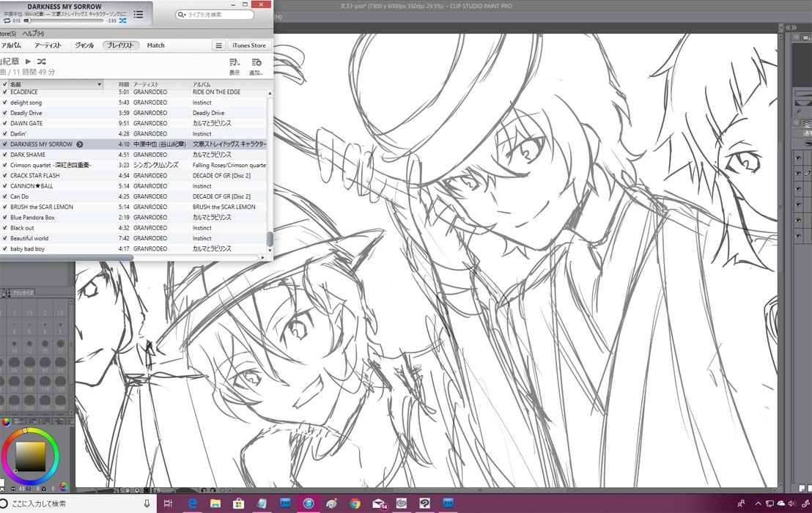Pick a shade in the color wheel square
Screen dimensions: 812x513
[x=30, y=457]
